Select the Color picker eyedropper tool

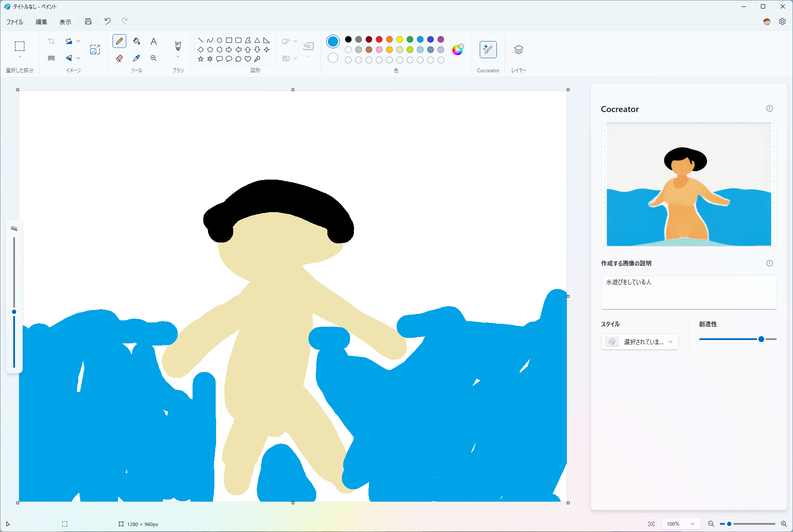click(137, 58)
